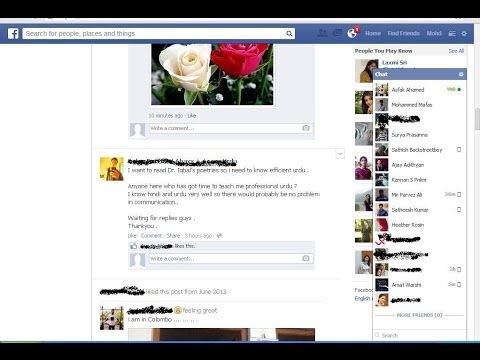
Task: Click mobile icon next to Mr Parvez Ali
Action: point(459,195)
